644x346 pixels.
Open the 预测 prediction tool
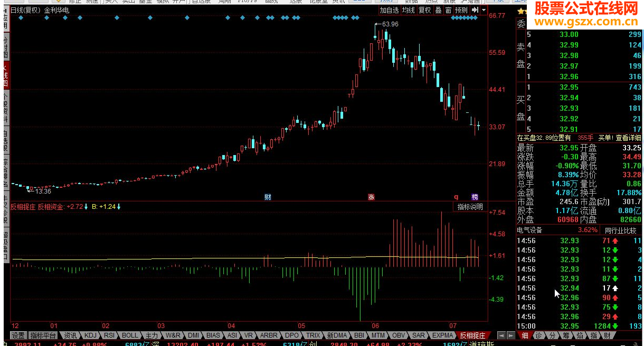[461, 10]
